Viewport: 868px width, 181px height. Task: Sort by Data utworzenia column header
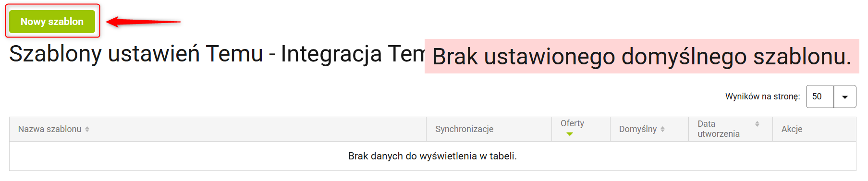click(x=719, y=129)
